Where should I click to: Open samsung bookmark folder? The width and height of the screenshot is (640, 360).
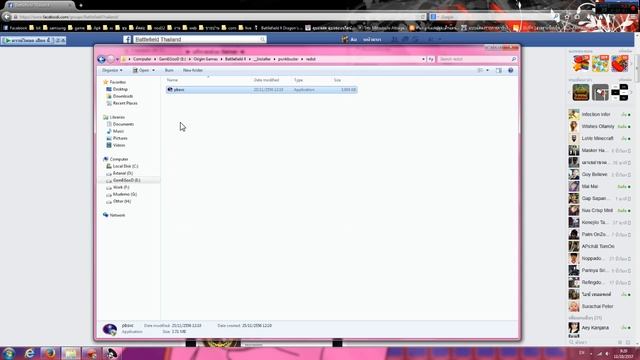54,28
